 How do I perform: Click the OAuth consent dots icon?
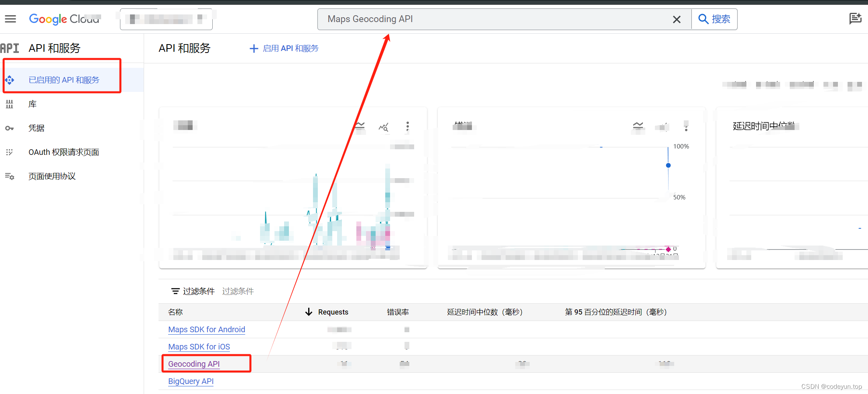(10, 152)
